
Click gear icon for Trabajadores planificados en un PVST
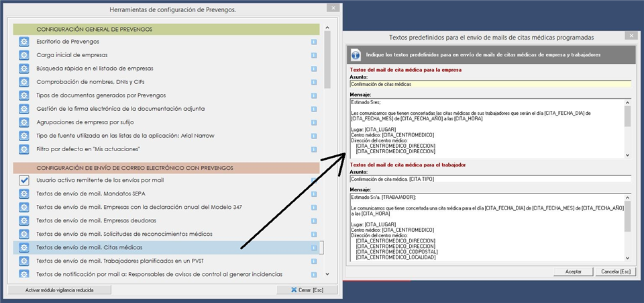click(24, 261)
